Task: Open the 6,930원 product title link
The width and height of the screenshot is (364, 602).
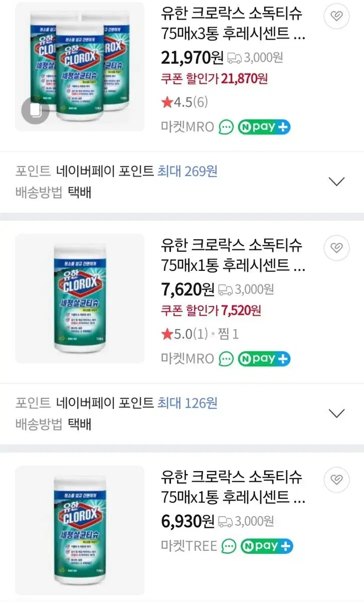Action: tap(233, 487)
